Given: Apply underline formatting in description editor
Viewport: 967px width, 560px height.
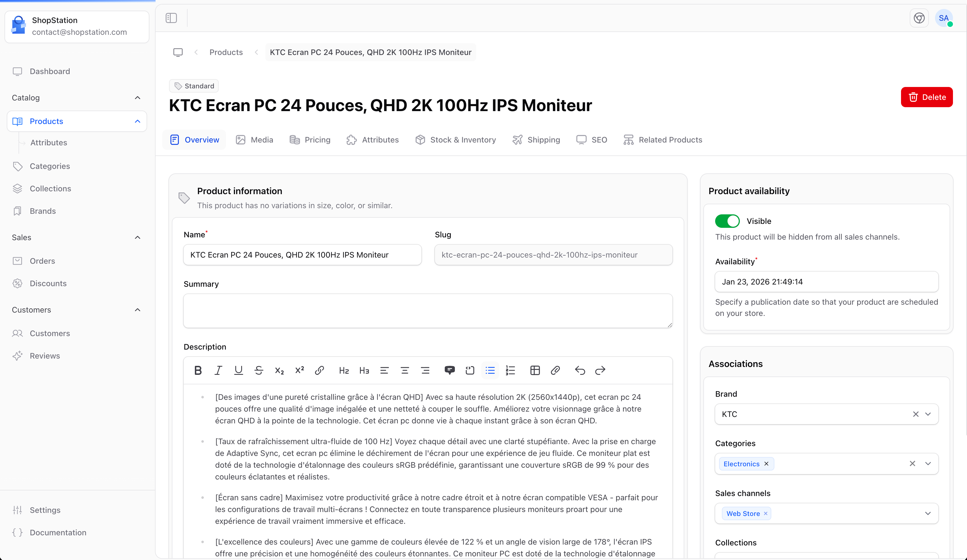Looking at the screenshot, I should (239, 370).
